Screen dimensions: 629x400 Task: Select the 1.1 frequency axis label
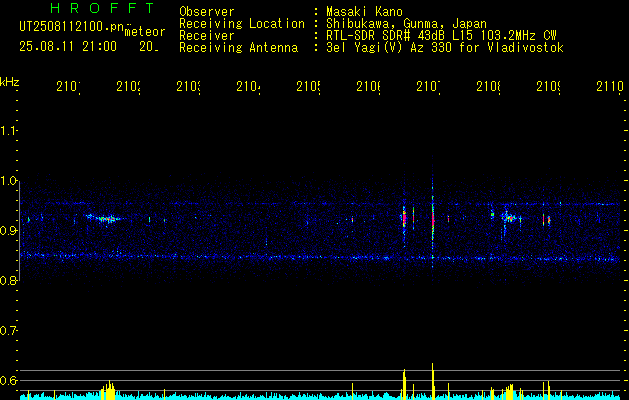[x=9, y=131]
